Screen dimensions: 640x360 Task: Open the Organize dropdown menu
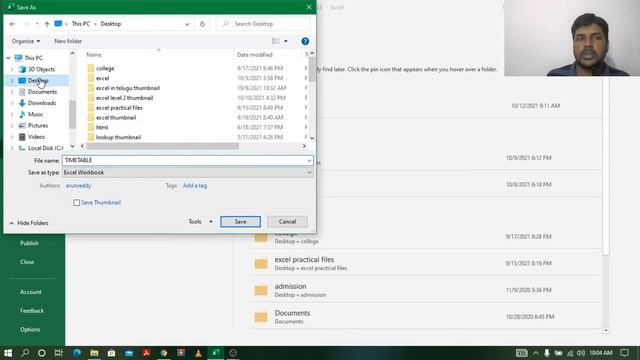click(26, 41)
